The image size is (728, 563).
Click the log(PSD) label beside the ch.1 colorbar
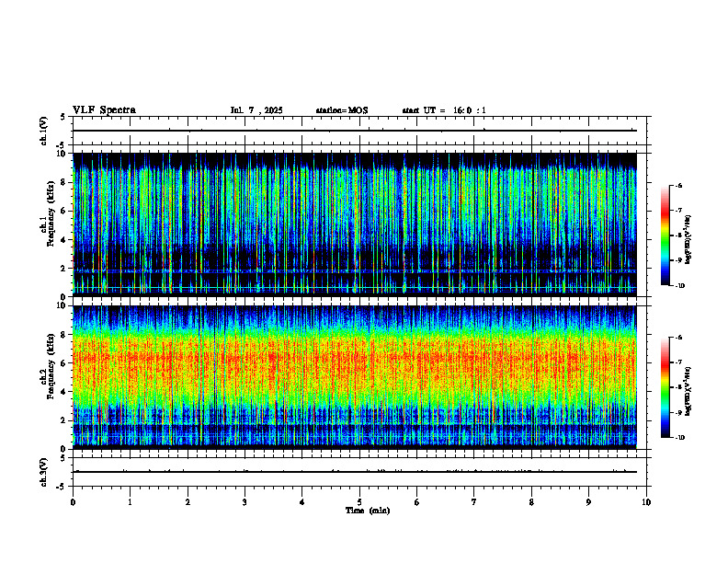click(x=688, y=240)
